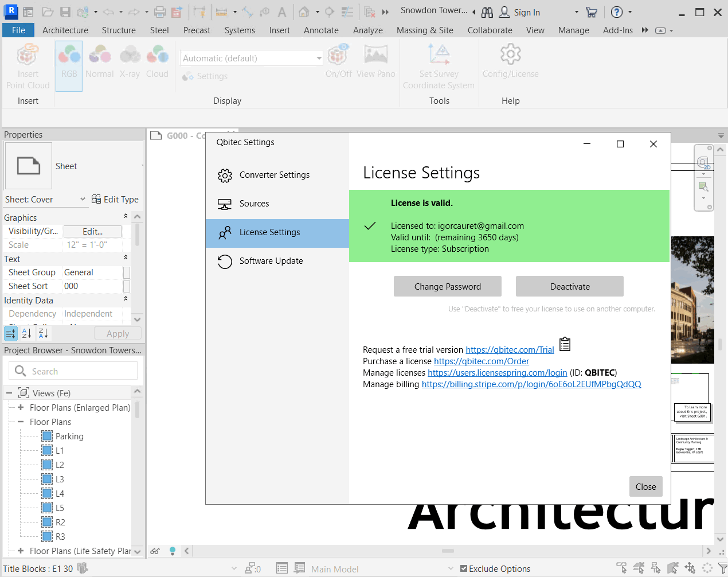Viewport: 728px width, 577px height.
Task: Expand Floor Plans (Enlarged Plan) node
Action: (21, 408)
